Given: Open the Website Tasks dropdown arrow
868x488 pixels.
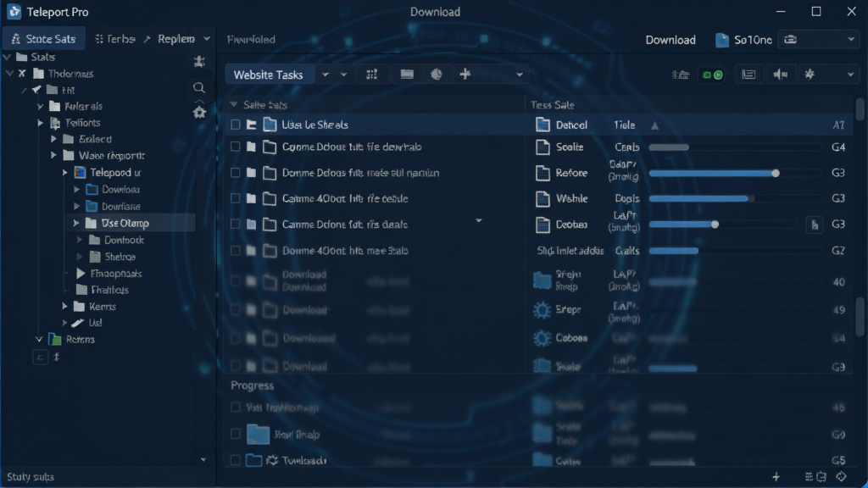Looking at the screenshot, I should (x=325, y=75).
